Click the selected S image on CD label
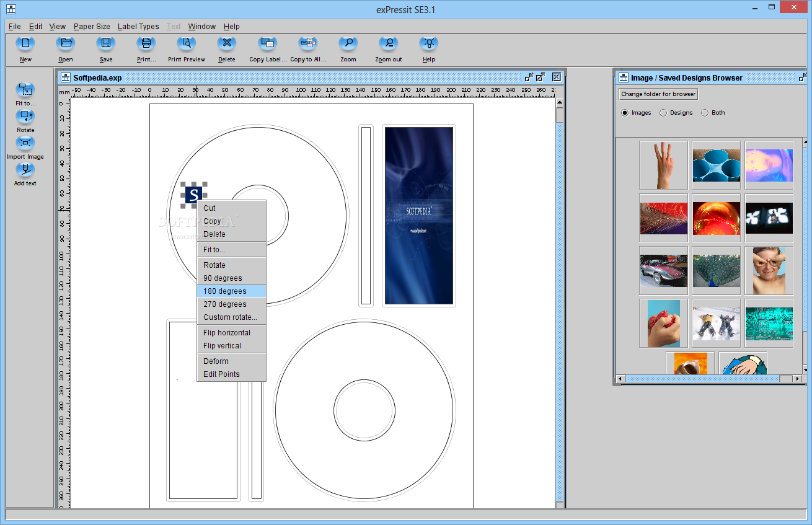812x525 pixels. 194,195
